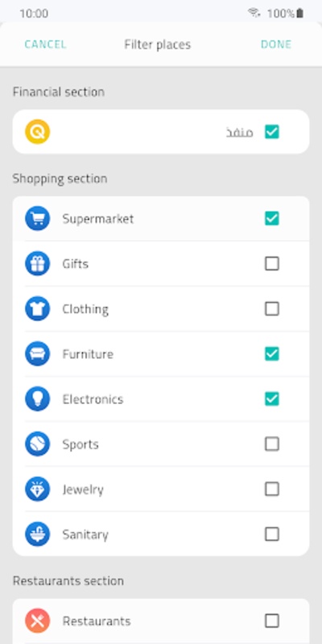322x644 pixels.
Task: Click the Supermarket shopping cart icon
Action: 37,218
